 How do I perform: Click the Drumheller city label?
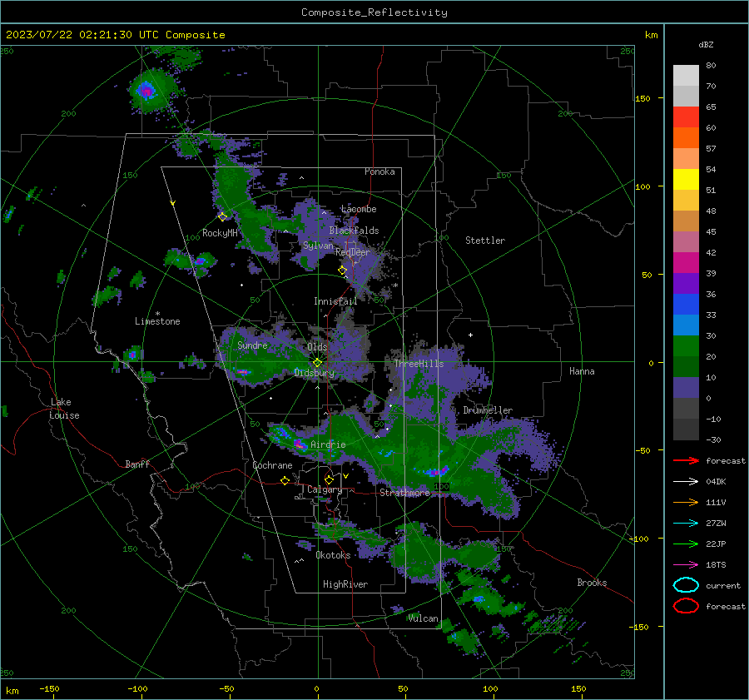coord(488,410)
